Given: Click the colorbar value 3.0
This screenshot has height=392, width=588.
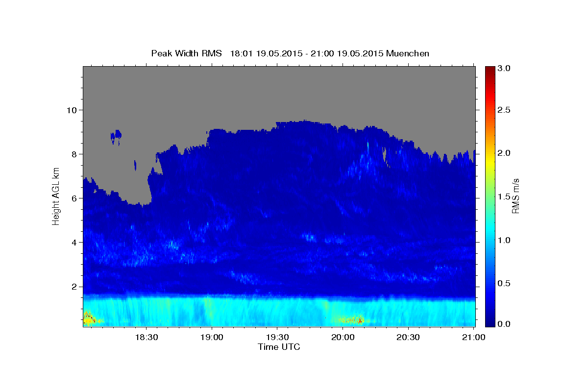Looking at the screenshot, I should tap(505, 68).
